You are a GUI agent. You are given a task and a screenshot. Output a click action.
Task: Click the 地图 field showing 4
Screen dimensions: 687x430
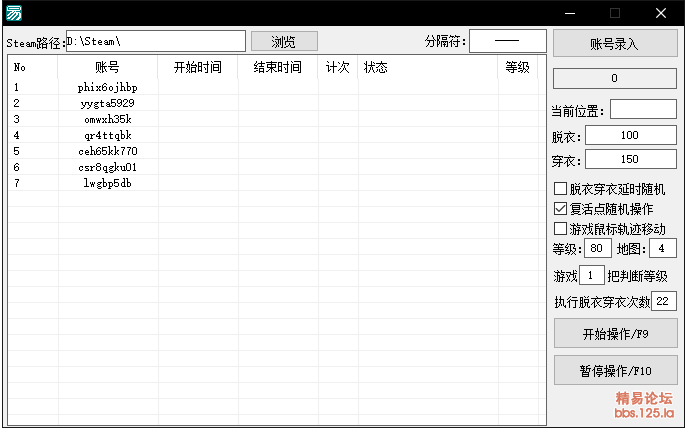click(x=662, y=249)
